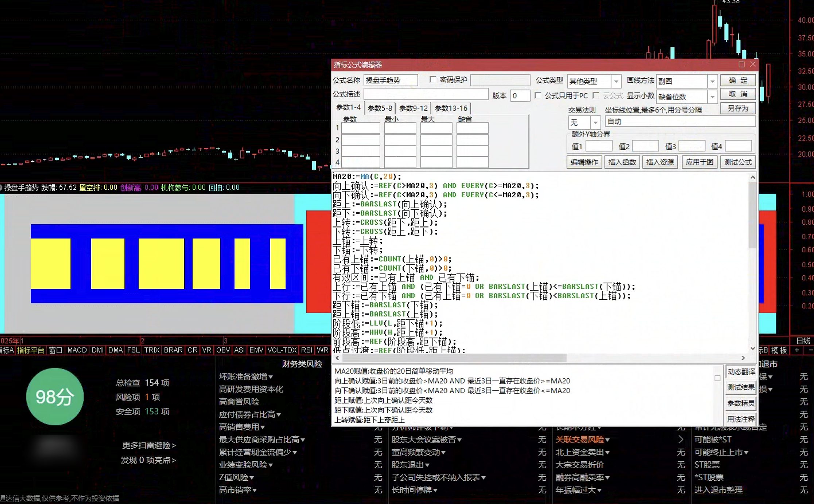Open the 显示小数 dropdown showing 缺省位数
This screenshot has width=814, height=504.
pos(712,97)
